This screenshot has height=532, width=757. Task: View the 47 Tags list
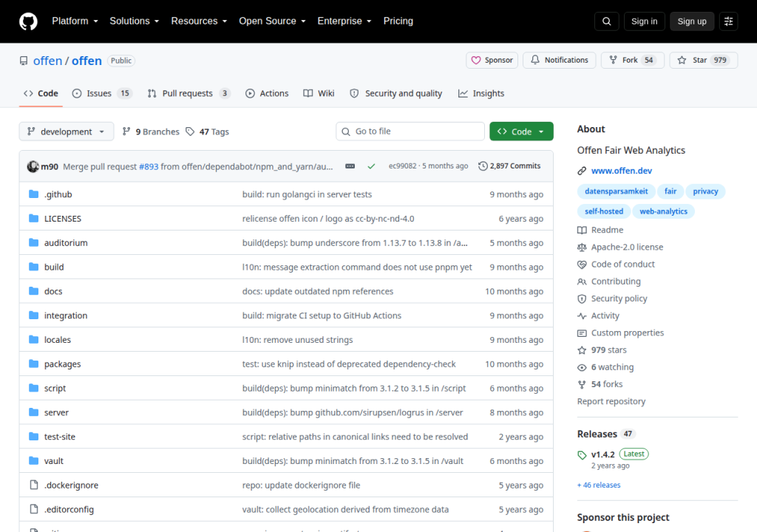tap(208, 132)
